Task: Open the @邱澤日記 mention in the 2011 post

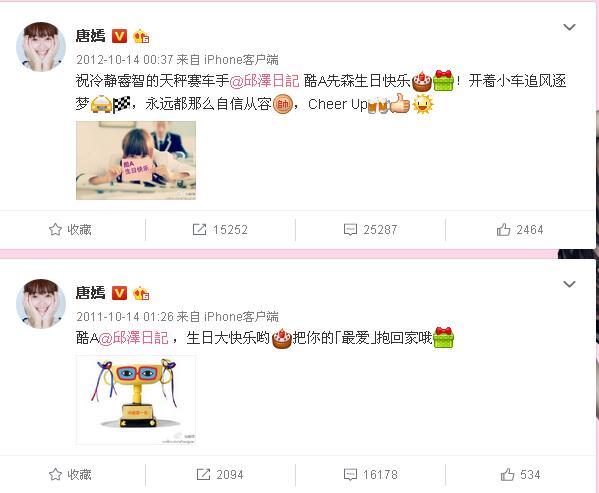Action: coord(134,338)
